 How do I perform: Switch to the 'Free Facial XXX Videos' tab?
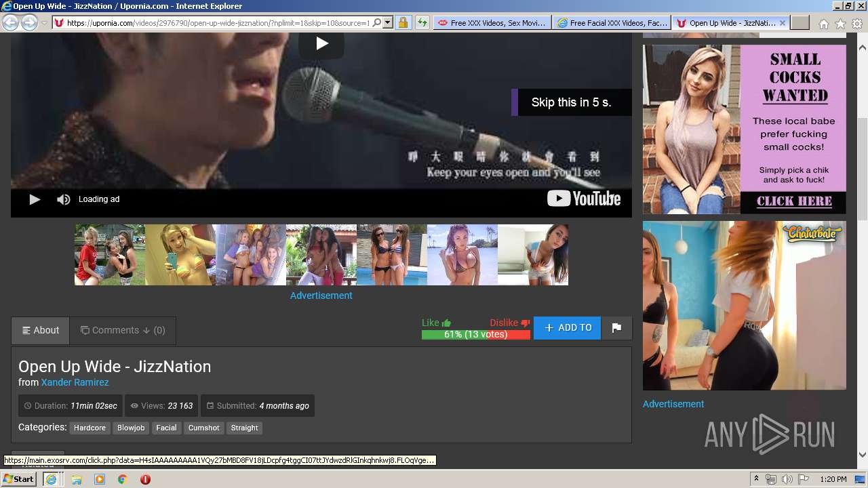pyautogui.click(x=611, y=22)
